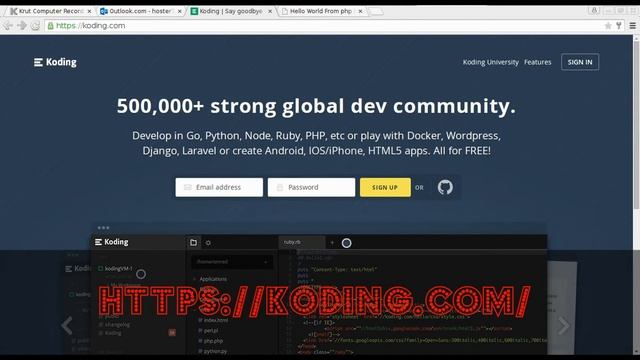The height and width of the screenshot is (360, 640).
Task: Focus the Email address field
Action: click(219, 187)
